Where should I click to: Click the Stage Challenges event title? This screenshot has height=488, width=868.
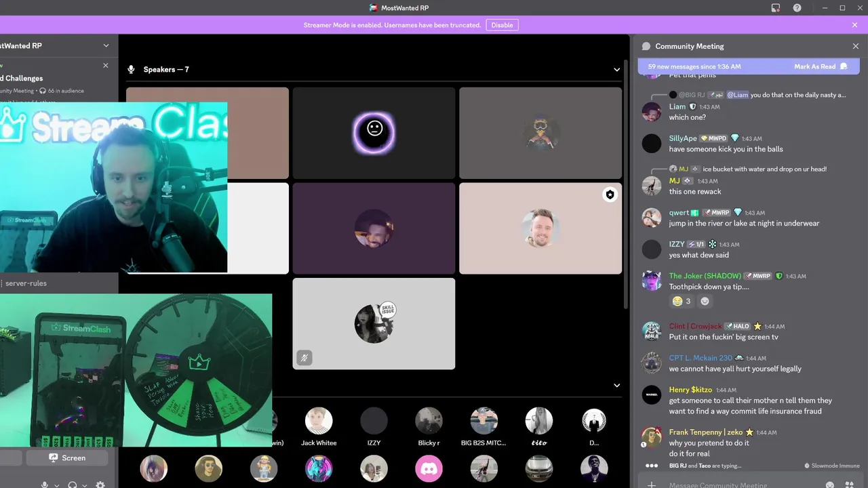(22, 79)
